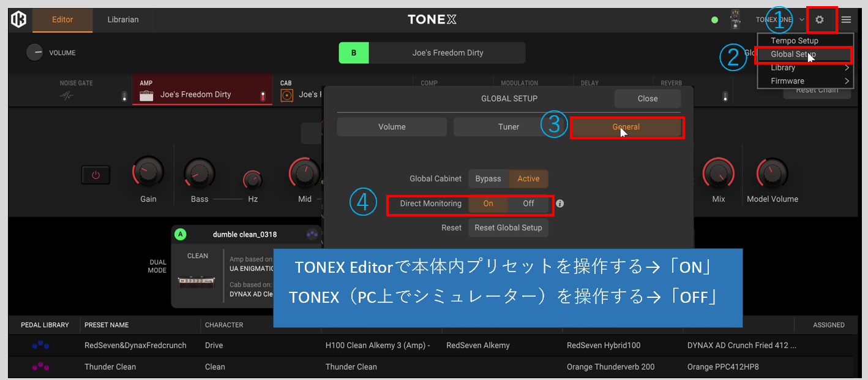The width and height of the screenshot is (868, 380).
Task: Toggle the AMP block on/off switch
Action: (x=263, y=96)
